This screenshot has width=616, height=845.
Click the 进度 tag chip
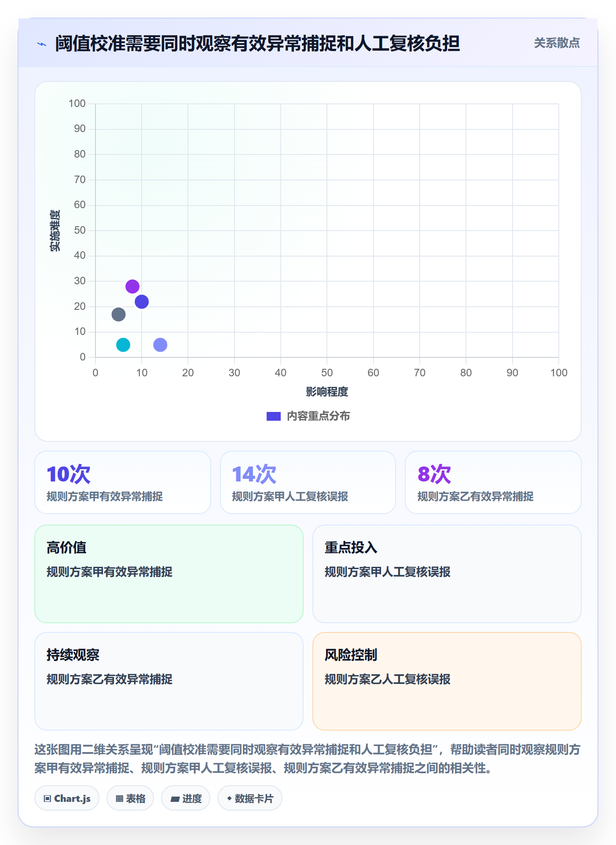[x=186, y=798]
